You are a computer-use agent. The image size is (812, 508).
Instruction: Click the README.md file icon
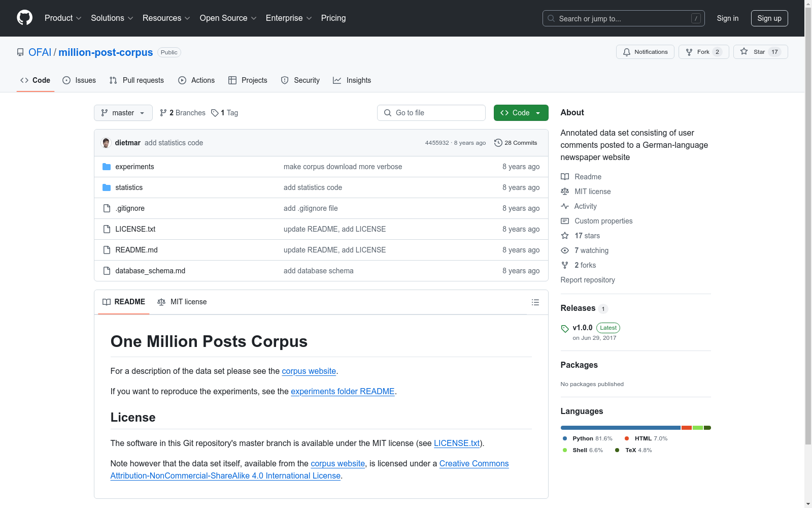point(107,250)
